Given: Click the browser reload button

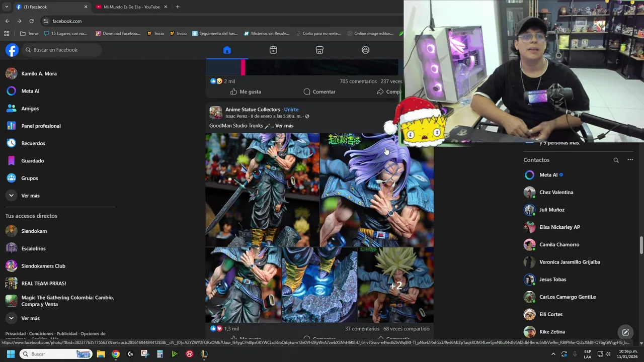Looking at the screenshot, I should [x=31, y=21].
